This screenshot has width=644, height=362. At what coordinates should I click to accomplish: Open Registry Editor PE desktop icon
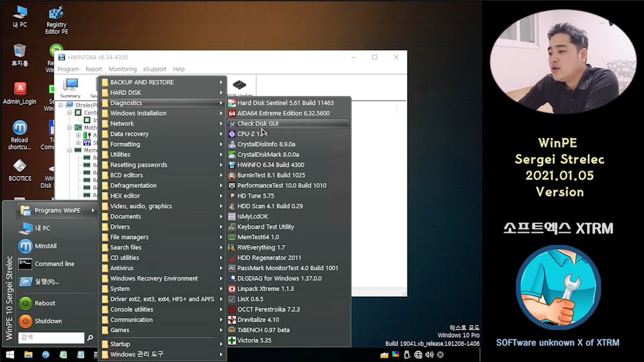(56, 20)
